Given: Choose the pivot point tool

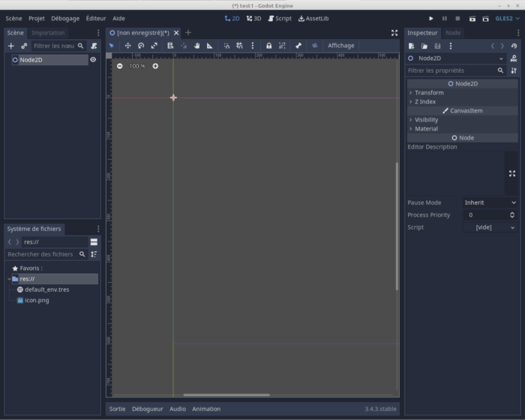Looking at the screenshot, I should 184,46.
